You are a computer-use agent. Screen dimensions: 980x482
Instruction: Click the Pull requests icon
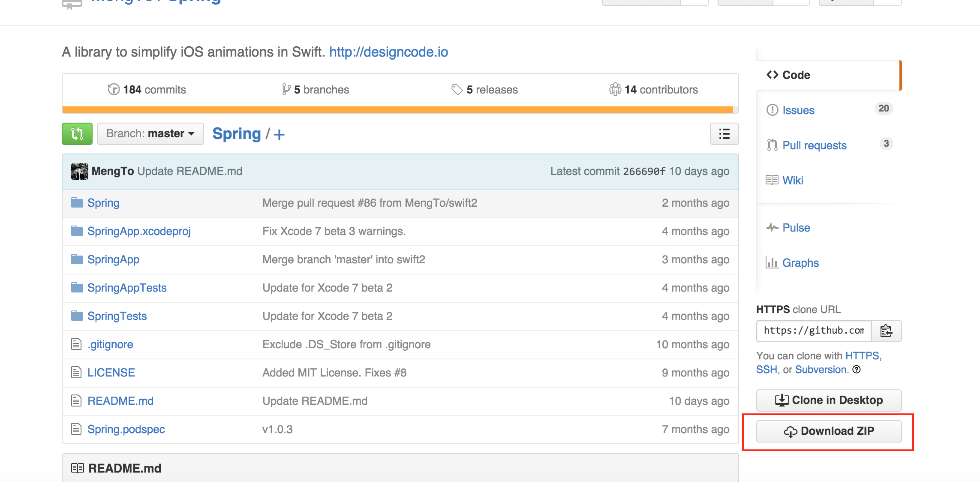tap(772, 145)
